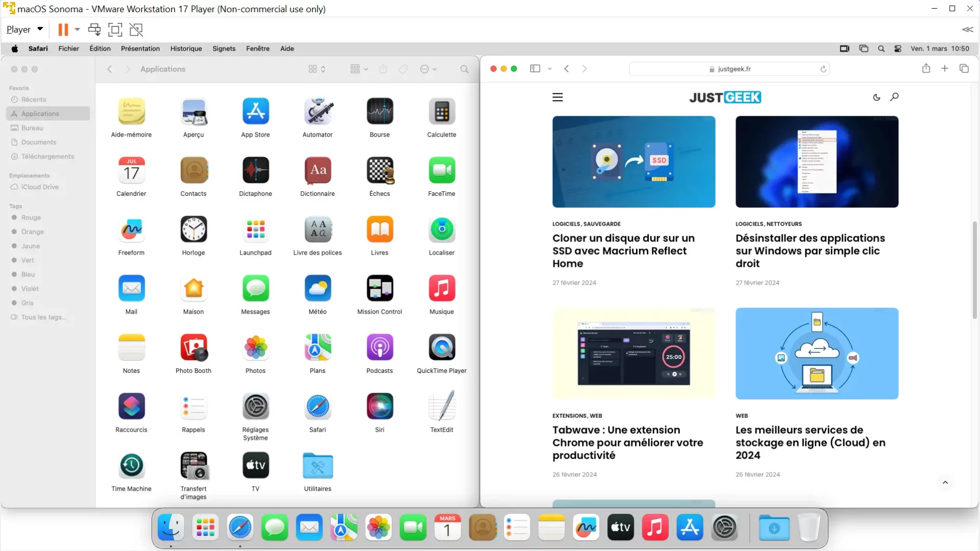Click the justgeek.fr address bar
Viewport: 980px width, 551px height.
click(x=729, y=69)
